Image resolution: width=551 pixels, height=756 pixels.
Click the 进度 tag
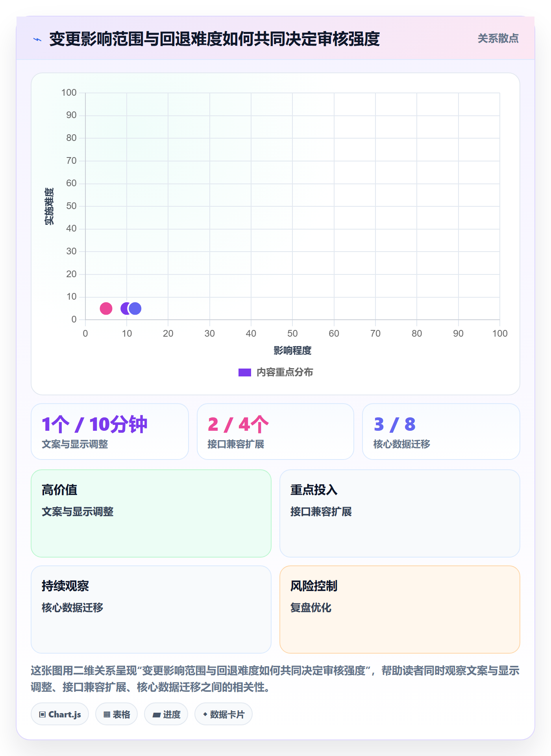pyautogui.click(x=166, y=714)
